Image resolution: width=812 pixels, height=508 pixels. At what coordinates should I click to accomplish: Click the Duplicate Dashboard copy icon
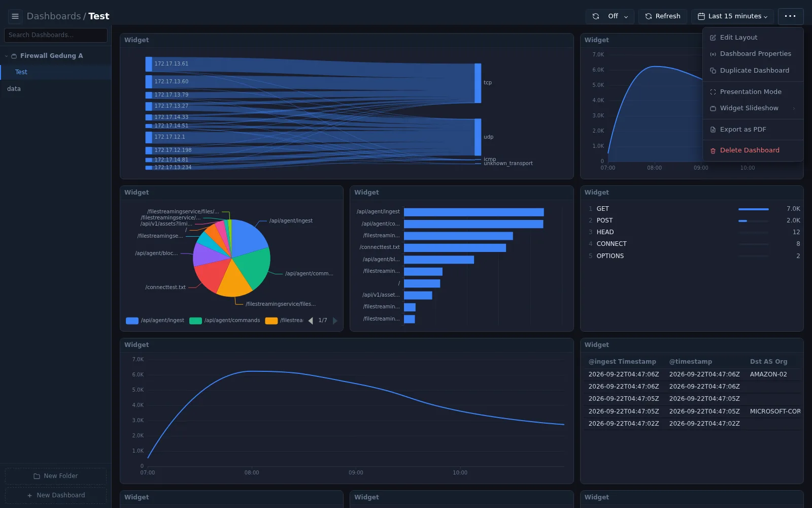[x=713, y=71]
